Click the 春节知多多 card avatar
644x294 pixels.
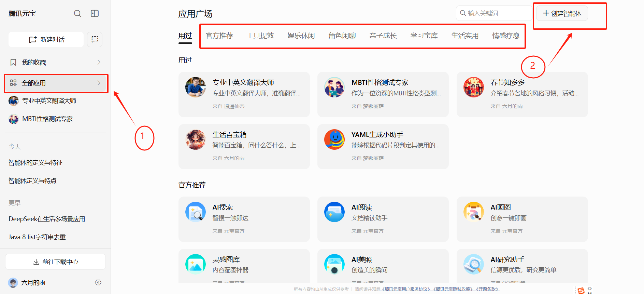click(474, 87)
